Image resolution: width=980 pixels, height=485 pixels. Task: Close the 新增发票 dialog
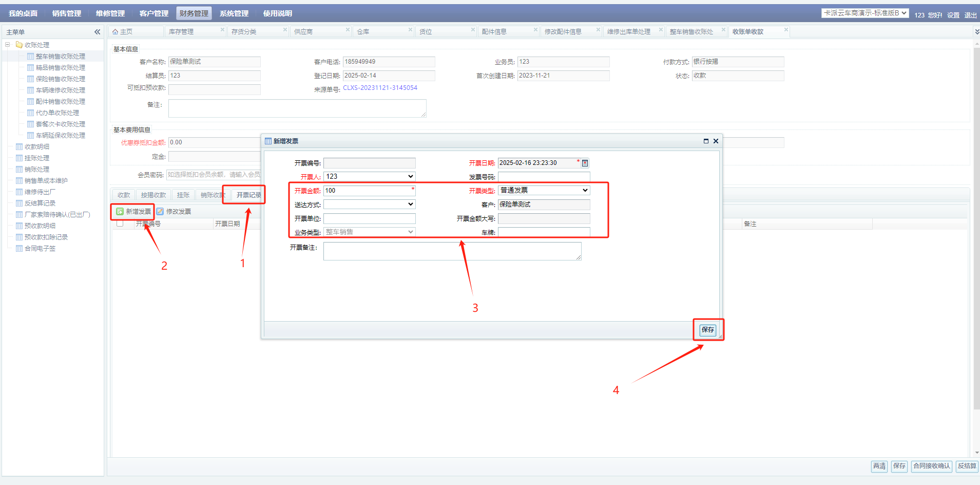[716, 141]
